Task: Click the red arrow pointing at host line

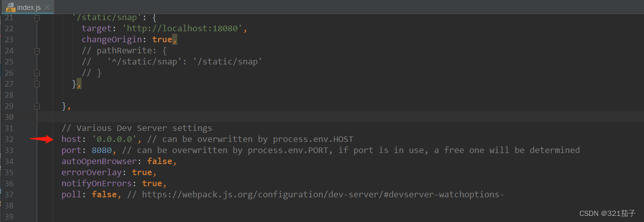Action: (x=41, y=139)
